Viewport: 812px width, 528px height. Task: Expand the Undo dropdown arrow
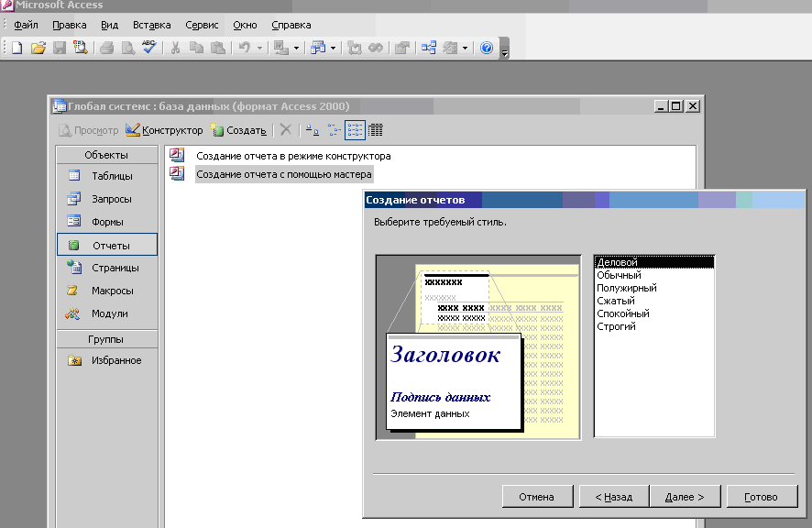coord(259,49)
